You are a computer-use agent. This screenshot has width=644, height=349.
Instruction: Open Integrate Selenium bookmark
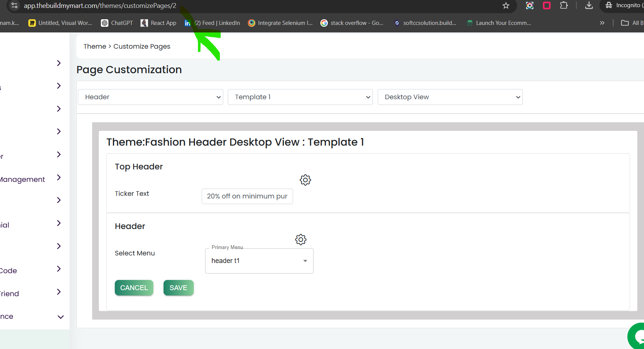[x=280, y=23]
